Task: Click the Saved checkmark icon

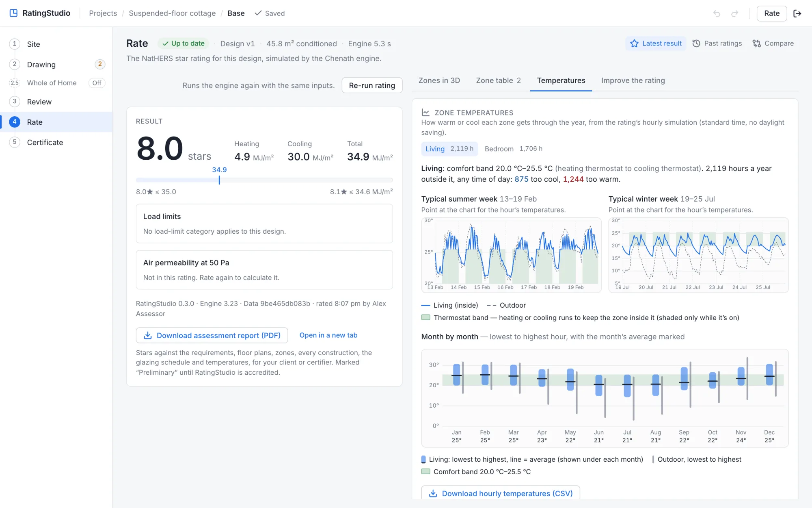Action: (258, 13)
